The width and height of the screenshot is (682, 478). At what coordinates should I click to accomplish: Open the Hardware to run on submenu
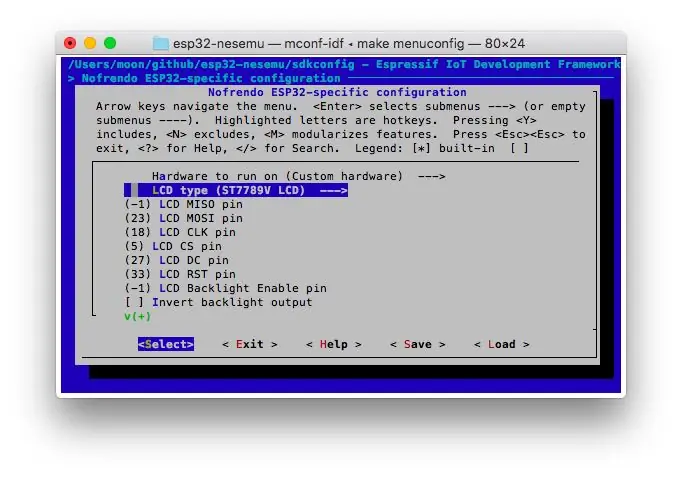298,176
